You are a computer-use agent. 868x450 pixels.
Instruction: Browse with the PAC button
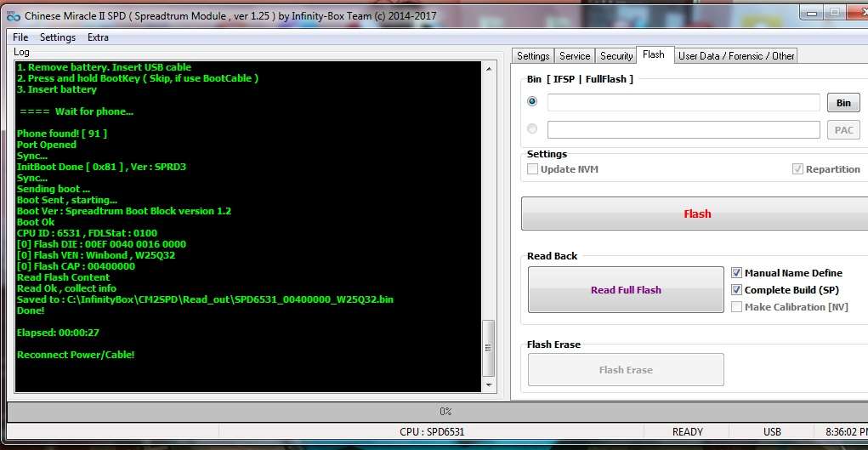point(843,130)
